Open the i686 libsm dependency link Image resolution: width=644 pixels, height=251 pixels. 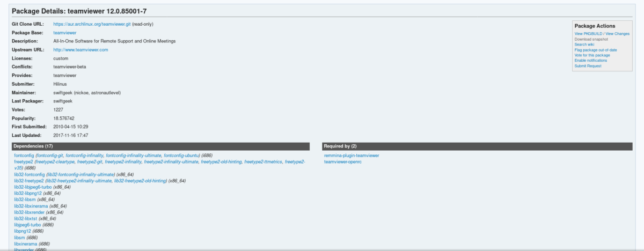19,238
